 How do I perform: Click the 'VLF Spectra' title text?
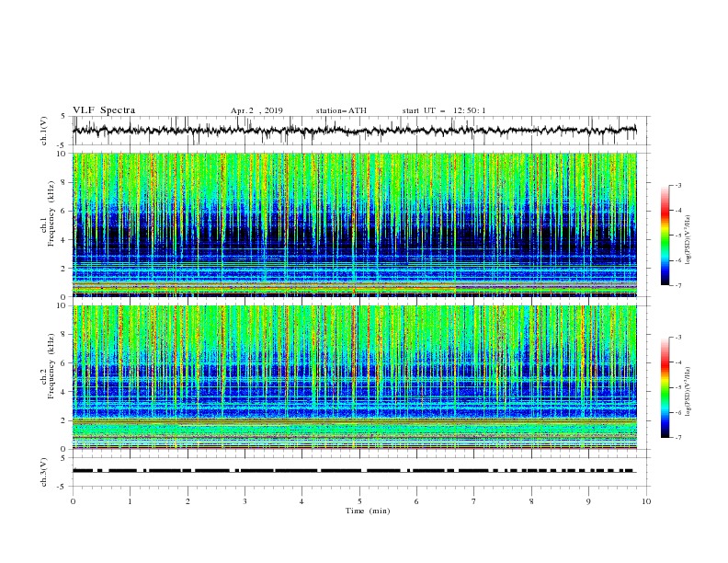coord(104,110)
